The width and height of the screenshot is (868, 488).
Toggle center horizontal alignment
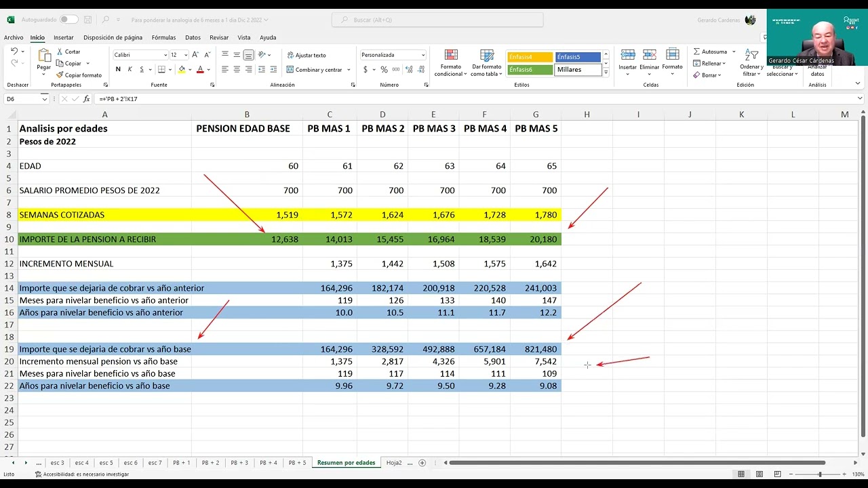coord(237,69)
